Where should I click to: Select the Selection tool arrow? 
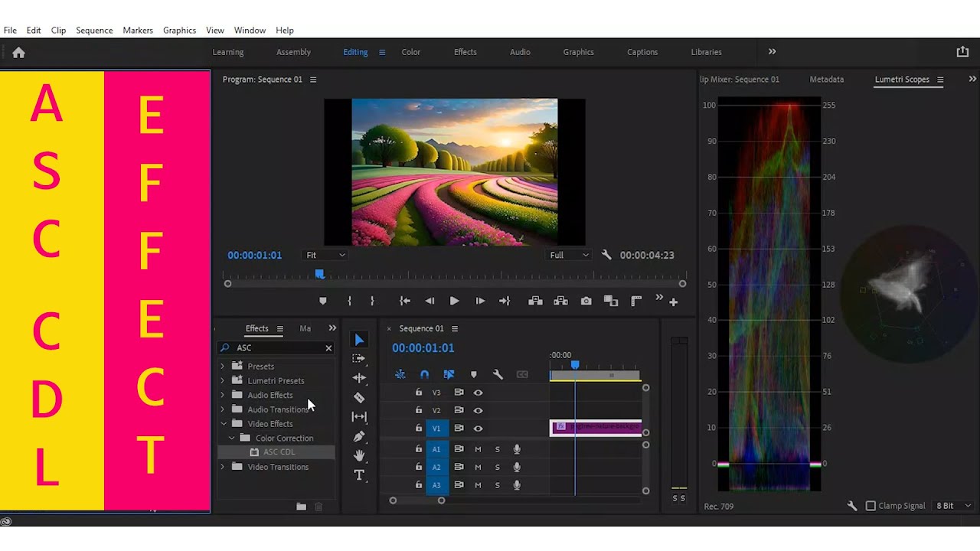(359, 339)
